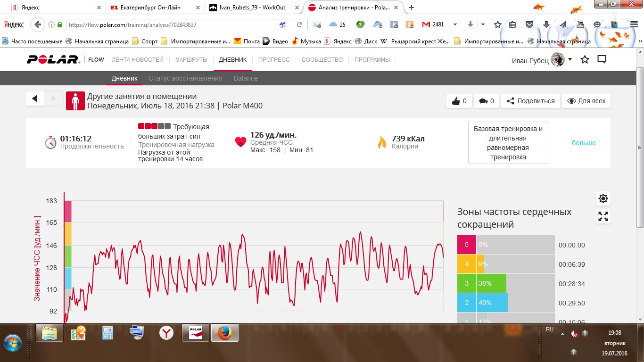Viewport: 644px width, 362px height.
Task: Expand the dropdown arrow beside the downloads icon
Action: tap(483, 25)
